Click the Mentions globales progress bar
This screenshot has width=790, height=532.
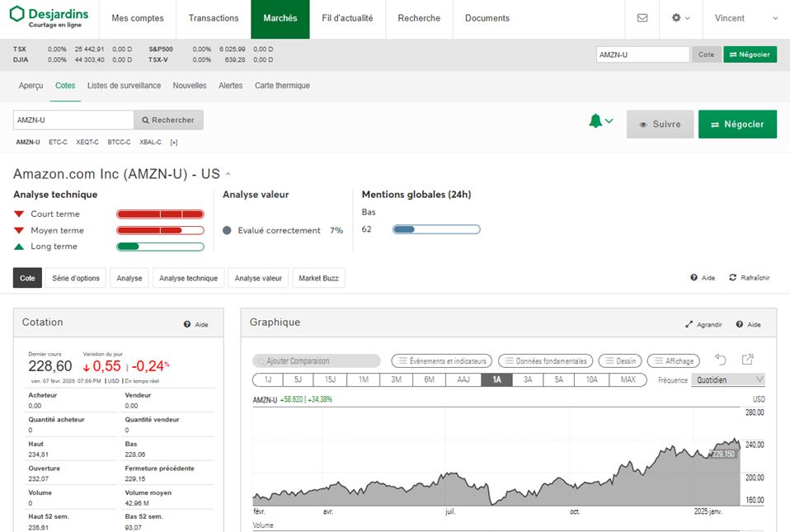tap(436, 229)
